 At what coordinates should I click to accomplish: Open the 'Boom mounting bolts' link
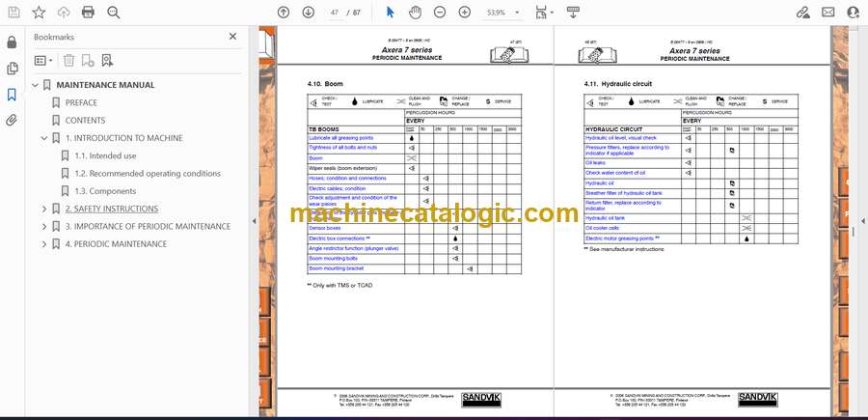[334, 258]
